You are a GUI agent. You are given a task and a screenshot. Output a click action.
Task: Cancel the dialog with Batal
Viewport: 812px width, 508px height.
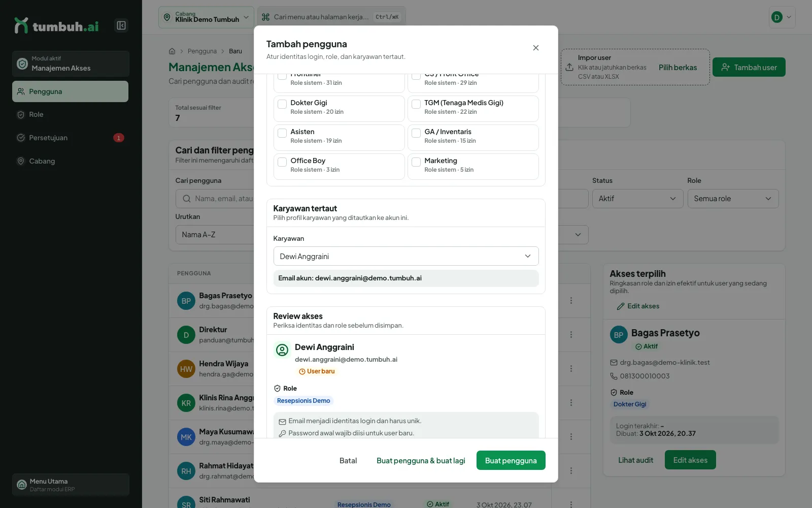[x=348, y=460]
